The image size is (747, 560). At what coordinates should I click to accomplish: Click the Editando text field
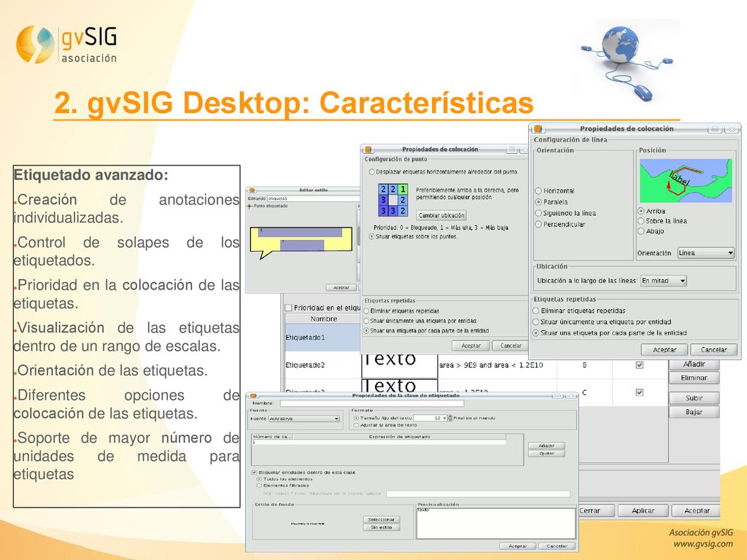pyautogui.click(x=314, y=198)
